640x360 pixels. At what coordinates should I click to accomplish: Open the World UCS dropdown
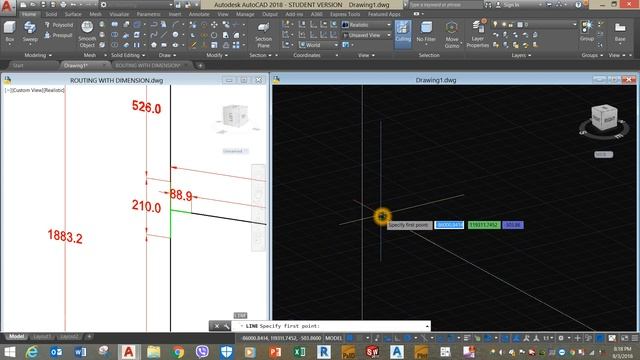pos(319,45)
